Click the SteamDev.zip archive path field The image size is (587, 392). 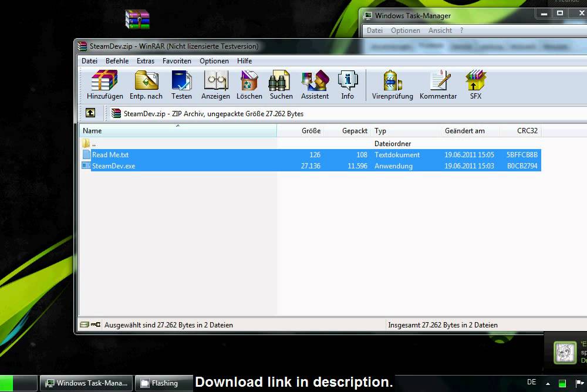[x=348, y=113]
